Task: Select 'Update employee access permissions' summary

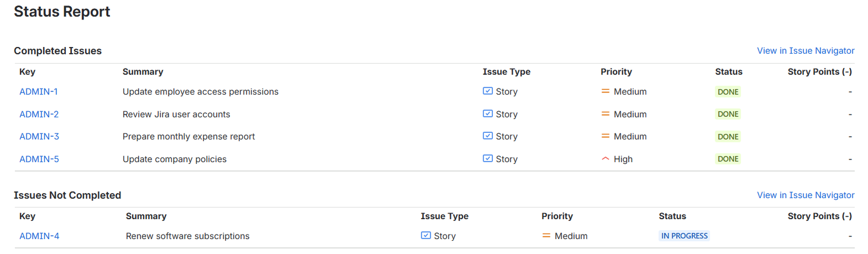Action: 201,92
